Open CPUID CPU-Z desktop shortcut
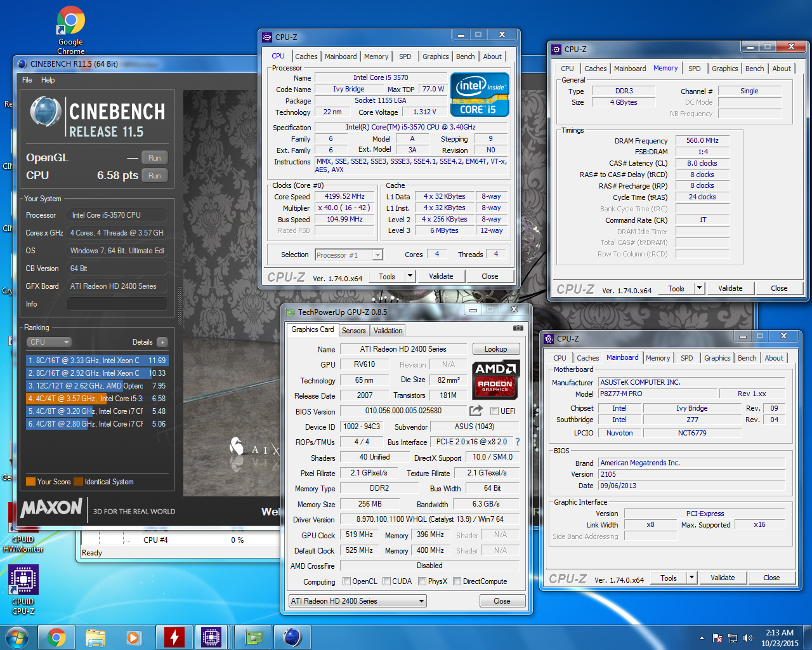Viewport: 812px width, 650px height. click(x=23, y=590)
